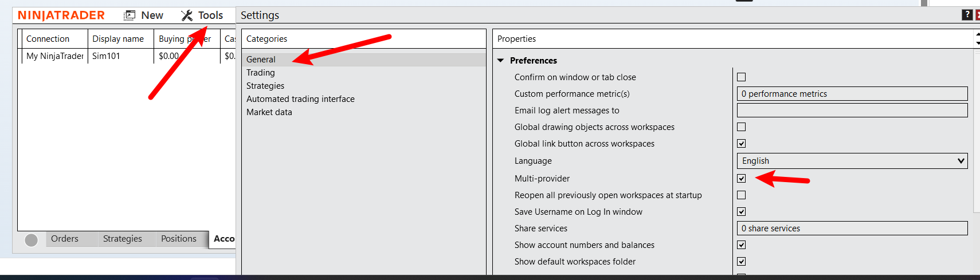The height and width of the screenshot is (280, 980).
Task: Collapse the Preferences section
Action: (x=500, y=61)
